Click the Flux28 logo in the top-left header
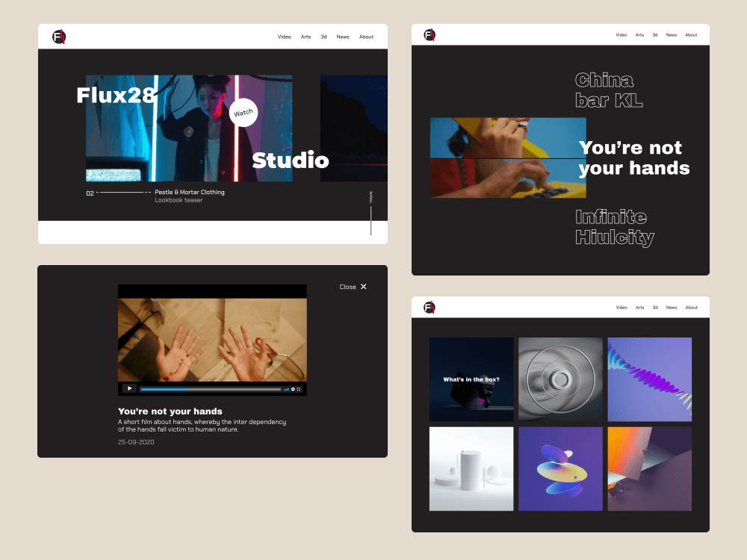 59,36
